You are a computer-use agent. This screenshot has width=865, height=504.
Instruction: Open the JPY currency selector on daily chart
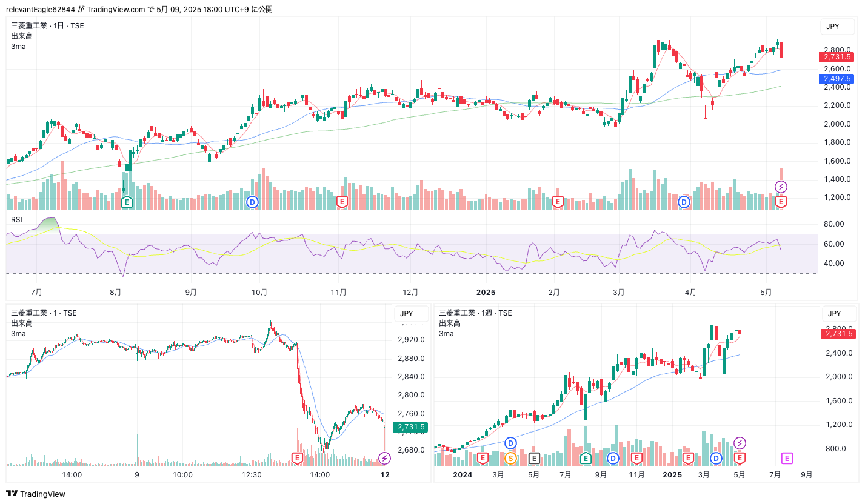coord(837,26)
